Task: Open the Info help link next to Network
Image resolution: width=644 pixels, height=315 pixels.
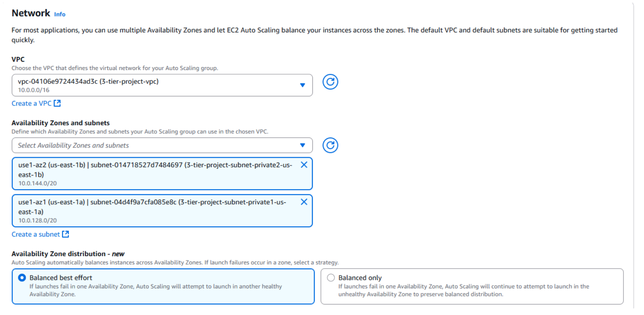Action: 60,14
